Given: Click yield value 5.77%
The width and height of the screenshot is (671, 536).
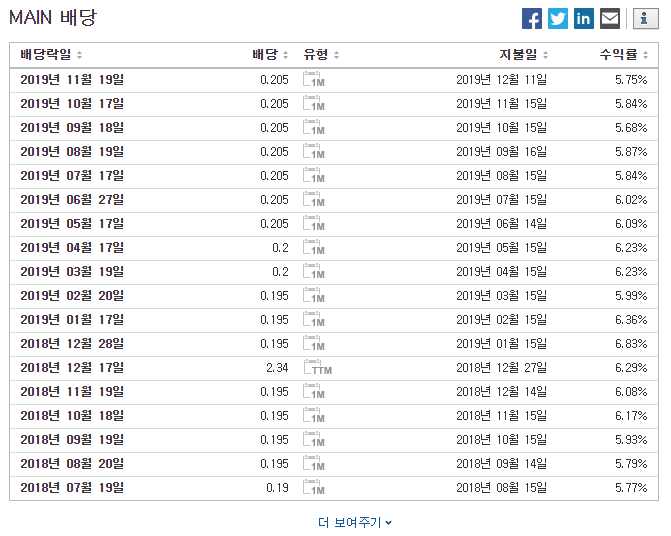Looking at the screenshot, I should point(631,487).
